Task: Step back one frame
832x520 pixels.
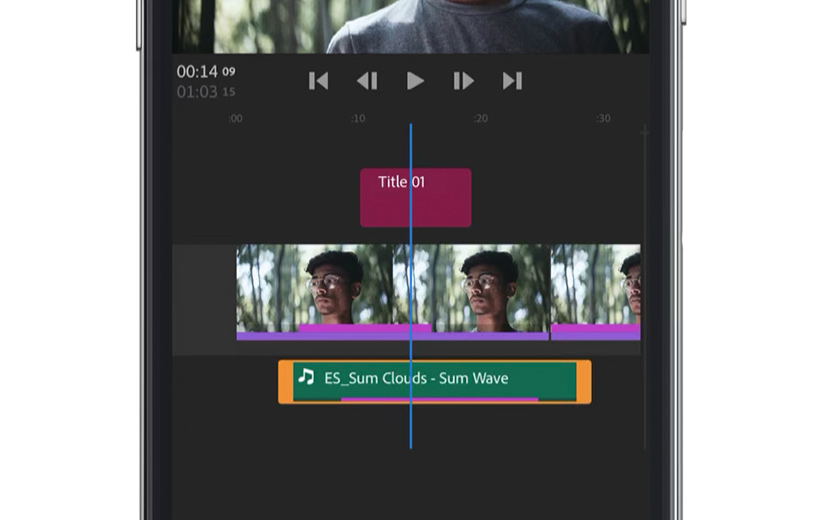Action: click(367, 81)
